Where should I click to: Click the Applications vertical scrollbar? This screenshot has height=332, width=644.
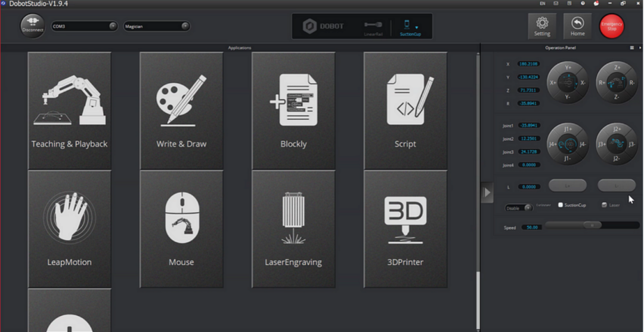[x=478, y=300]
